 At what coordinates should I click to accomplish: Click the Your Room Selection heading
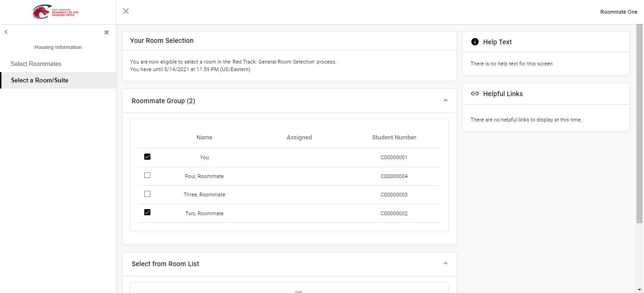coord(162,41)
